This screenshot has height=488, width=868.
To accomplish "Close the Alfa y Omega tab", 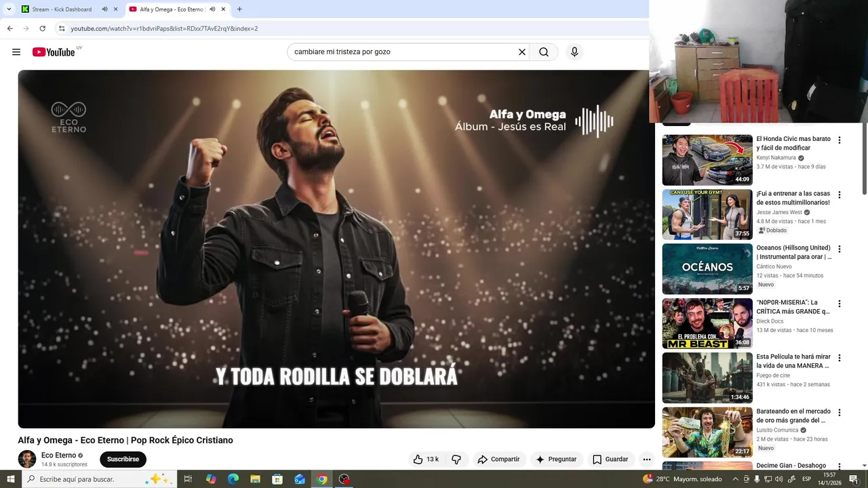I will tap(223, 9).
